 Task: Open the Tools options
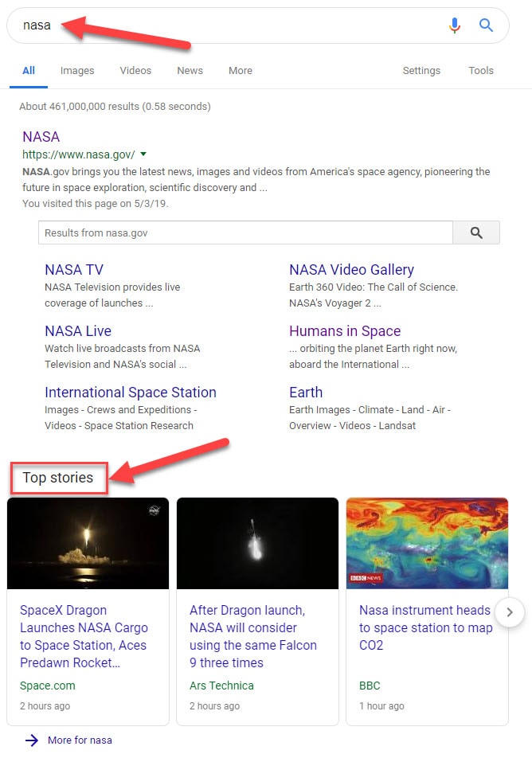click(480, 71)
